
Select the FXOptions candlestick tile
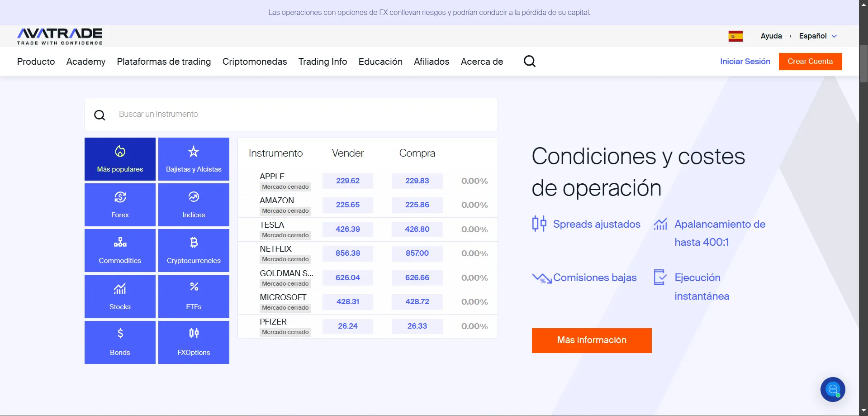194,342
